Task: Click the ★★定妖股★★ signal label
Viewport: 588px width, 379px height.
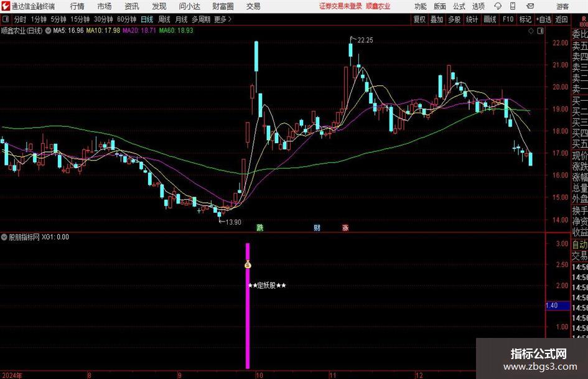Action: coord(267,286)
